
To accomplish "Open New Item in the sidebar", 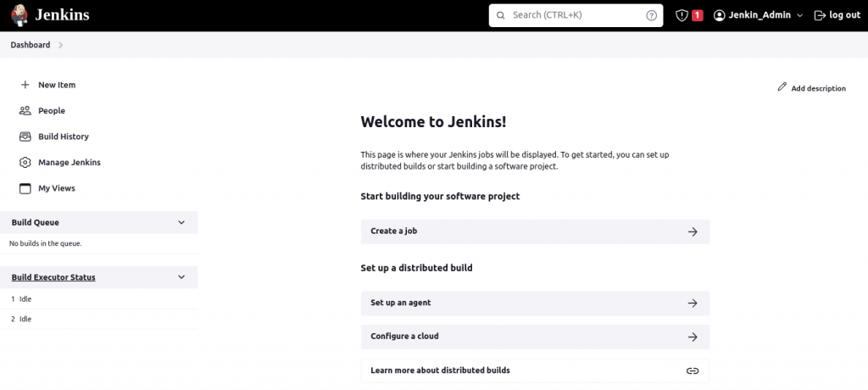I will pos(57,85).
